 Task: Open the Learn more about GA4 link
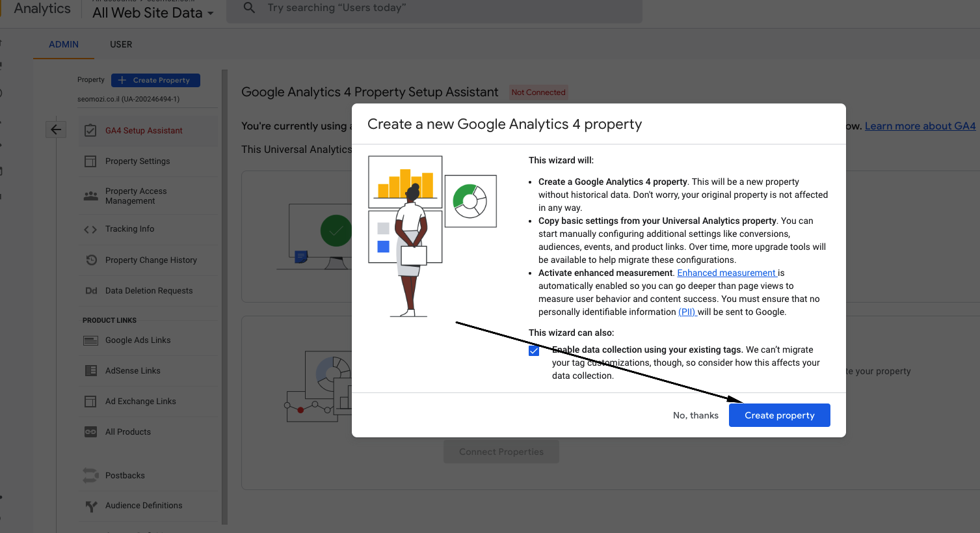[x=920, y=126]
